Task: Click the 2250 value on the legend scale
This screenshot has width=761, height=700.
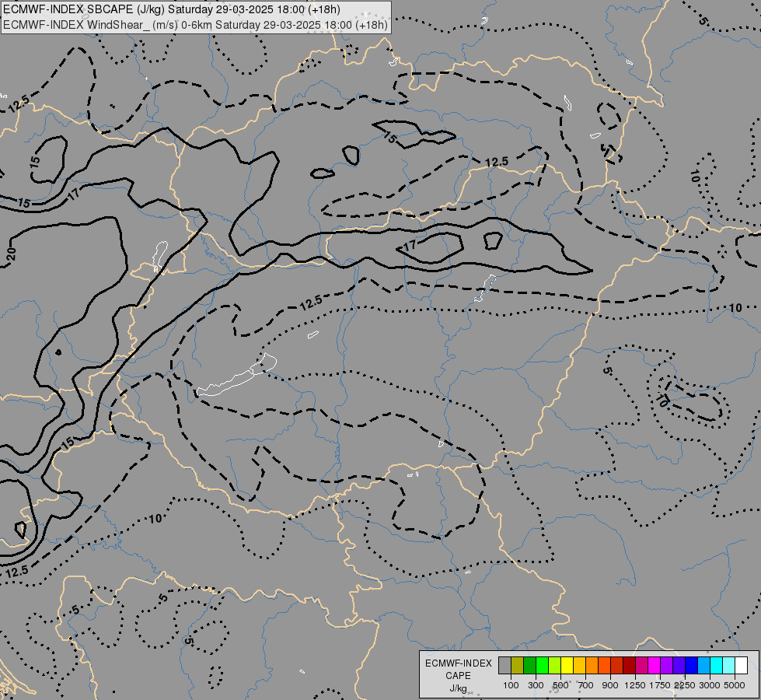Action: 685,685
